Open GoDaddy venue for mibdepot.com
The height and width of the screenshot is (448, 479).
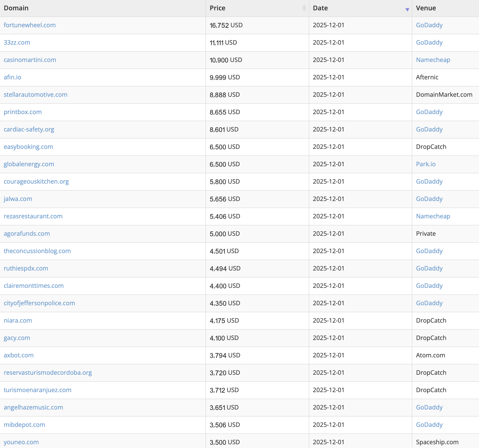tap(429, 425)
